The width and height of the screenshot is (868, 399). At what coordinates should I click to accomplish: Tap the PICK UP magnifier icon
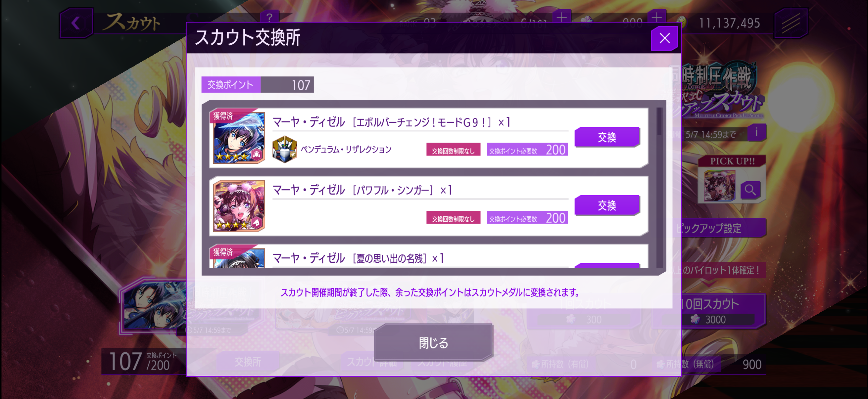[x=750, y=190]
